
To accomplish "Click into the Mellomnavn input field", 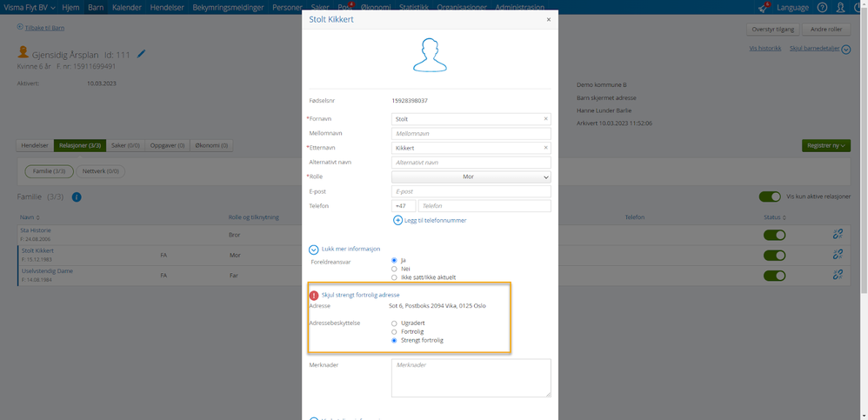I will tap(471, 133).
